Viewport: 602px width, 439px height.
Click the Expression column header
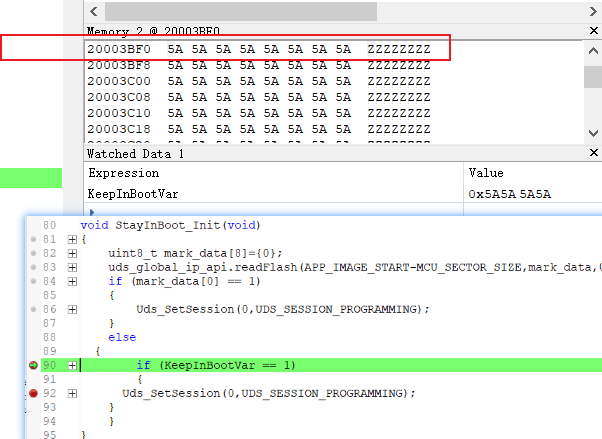pyautogui.click(x=124, y=173)
